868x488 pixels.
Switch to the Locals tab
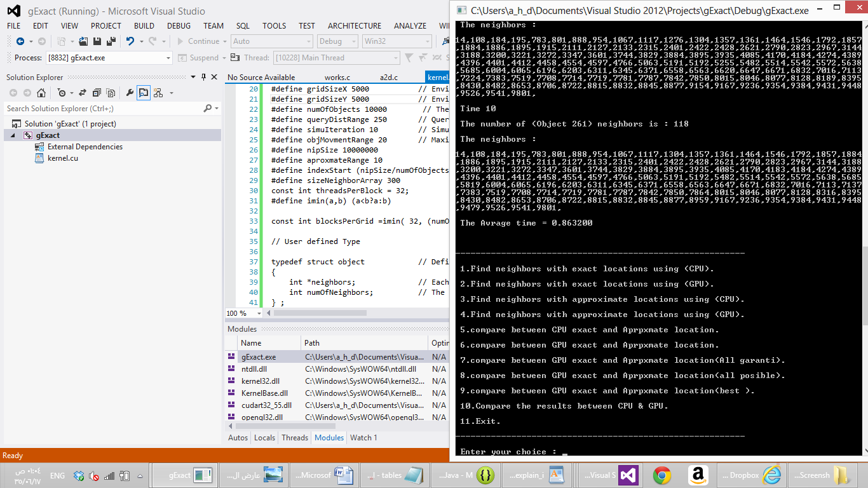click(x=265, y=438)
